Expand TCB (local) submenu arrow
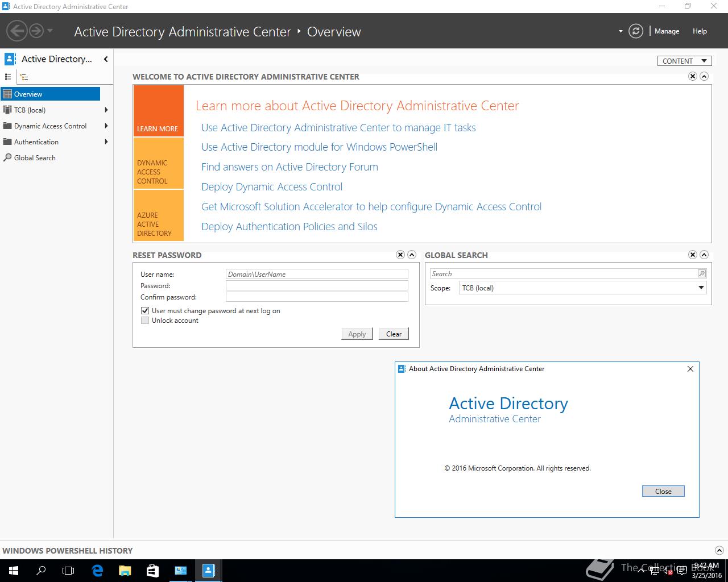This screenshot has width=728, height=582. pyautogui.click(x=106, y=110)
